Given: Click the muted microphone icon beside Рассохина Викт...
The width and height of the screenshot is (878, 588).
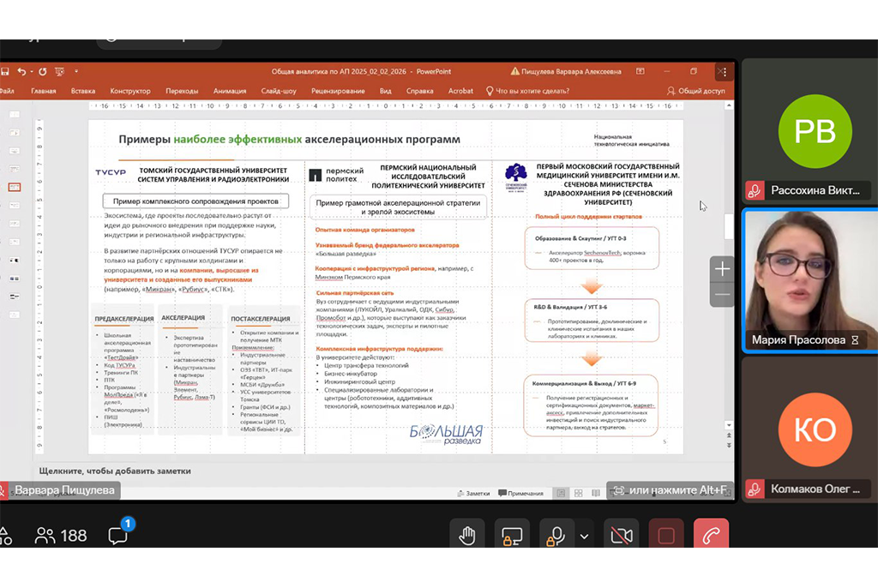Looking at the screenshot, I should [x=755, y=190].
